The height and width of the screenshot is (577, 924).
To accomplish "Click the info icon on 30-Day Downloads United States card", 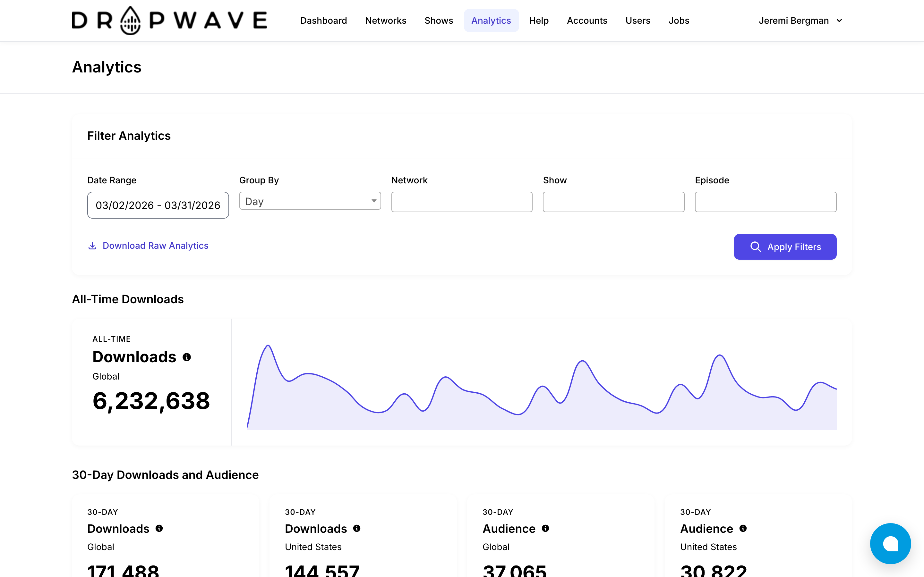I will pos(357,529).
